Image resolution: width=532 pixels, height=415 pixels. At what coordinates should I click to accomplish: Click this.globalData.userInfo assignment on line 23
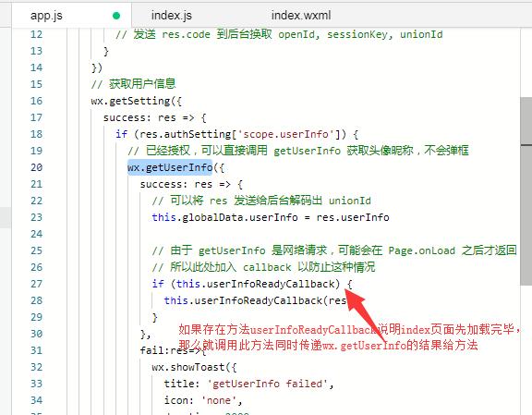coord(271,217)
